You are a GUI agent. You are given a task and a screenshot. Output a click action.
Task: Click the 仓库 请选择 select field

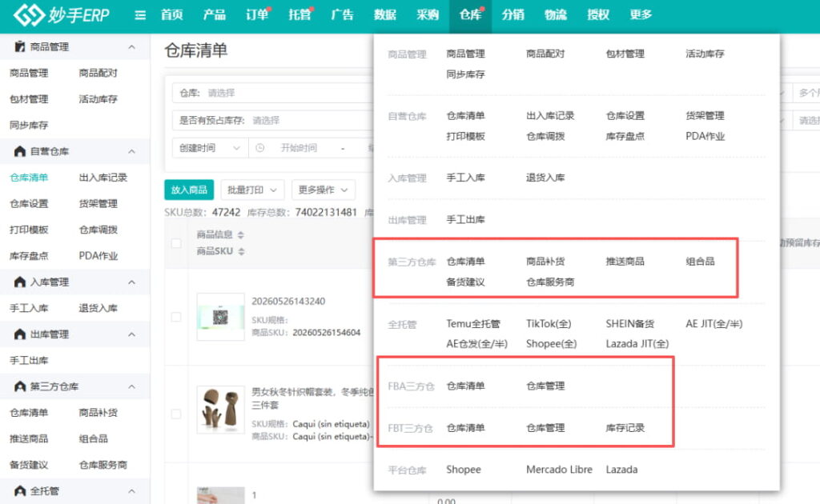(x=272, y=93)
